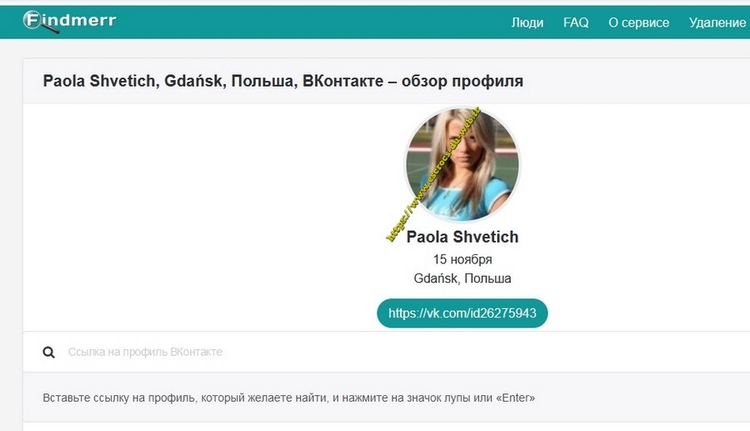Click the search magnifying glass icon
750x431 pixels.
point(49,352)
